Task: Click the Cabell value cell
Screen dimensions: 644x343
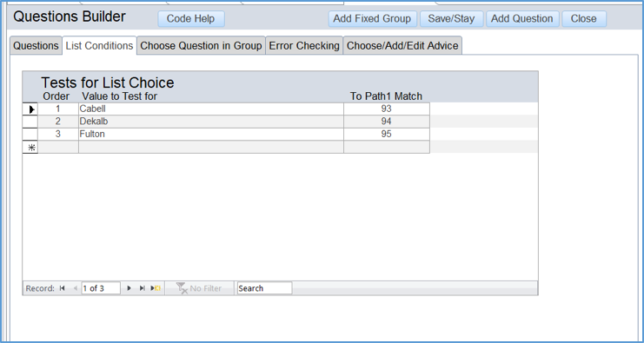Action: [x=211, y=109]
